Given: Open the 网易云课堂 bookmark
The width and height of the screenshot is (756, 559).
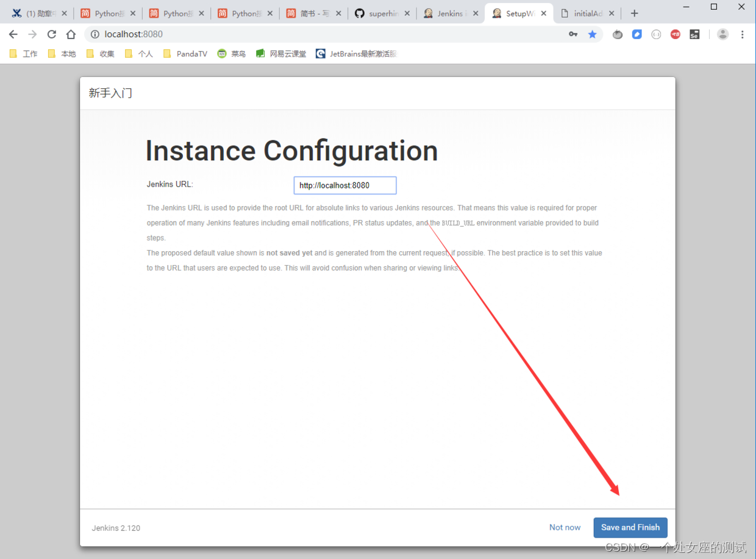Looking at the screenshot, I should [x=281, y=54].
